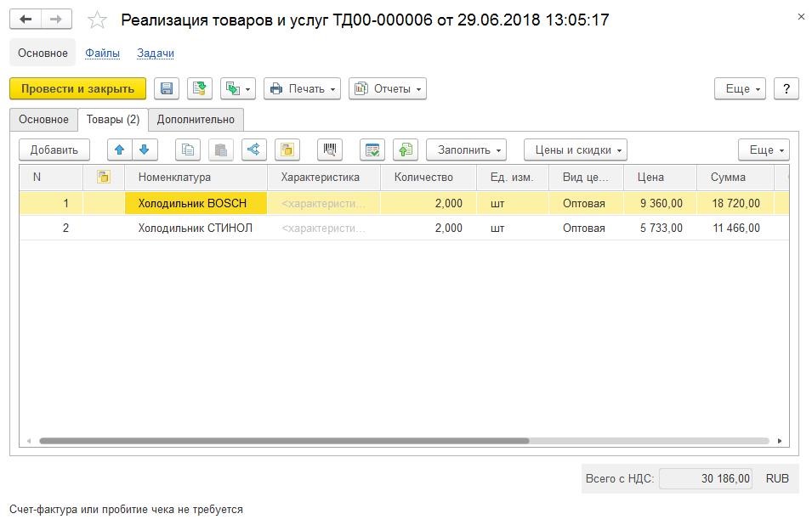The width and height of the screenshot is (812, 525).
Task: Open the top Еще menu
Action: click(x=740, y=88)
